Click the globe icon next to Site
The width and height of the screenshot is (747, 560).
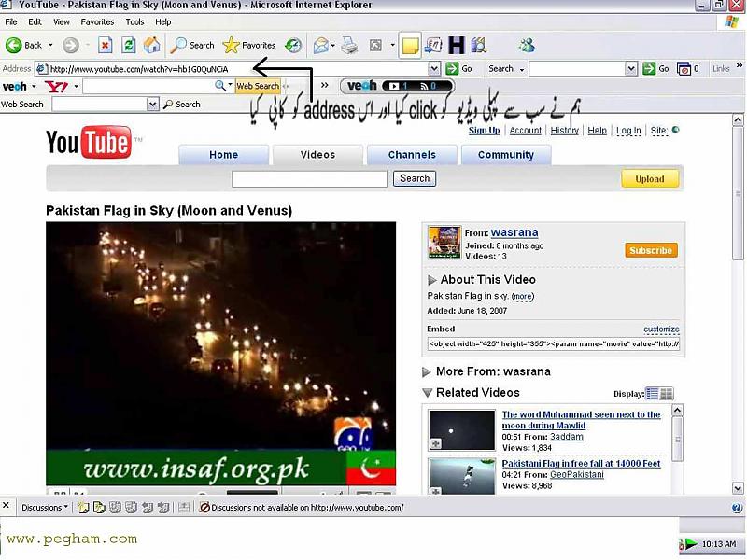[x=675, y=130]
